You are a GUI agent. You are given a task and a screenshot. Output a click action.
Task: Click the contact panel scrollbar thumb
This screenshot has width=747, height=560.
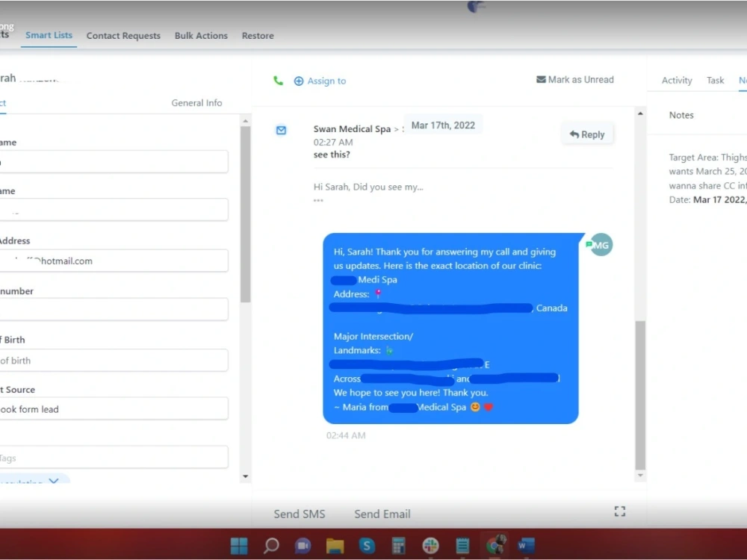(245, 214)
